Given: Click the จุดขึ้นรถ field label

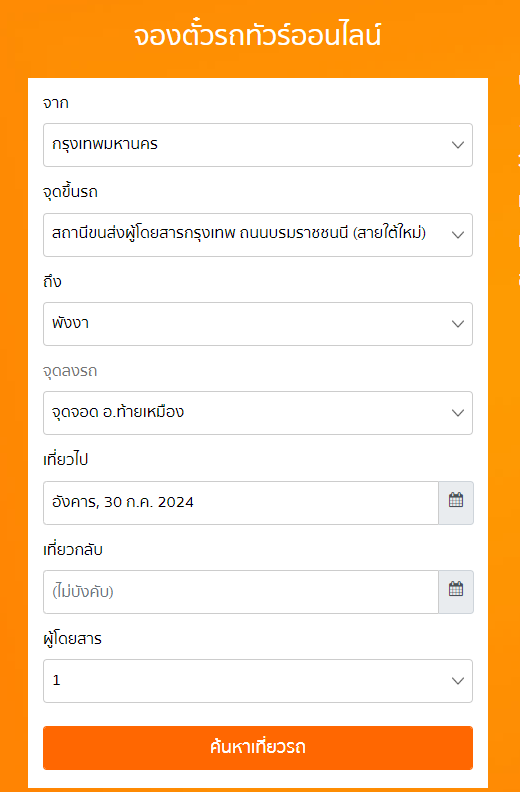Looking at the screenshot, I should pyautogui.click(x=70, y=192).
